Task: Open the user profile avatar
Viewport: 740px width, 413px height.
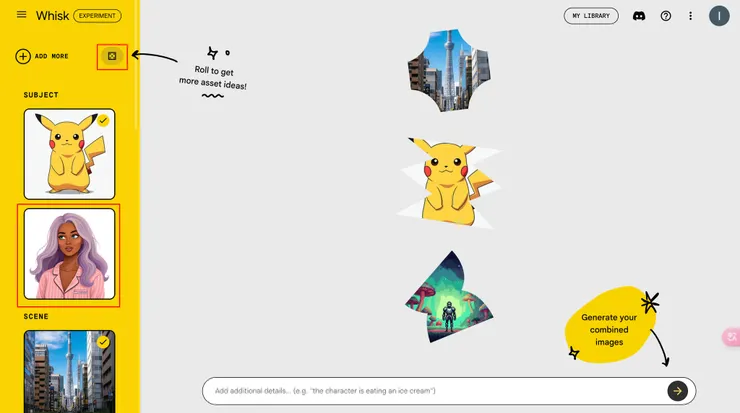Action: coord(719,16)
